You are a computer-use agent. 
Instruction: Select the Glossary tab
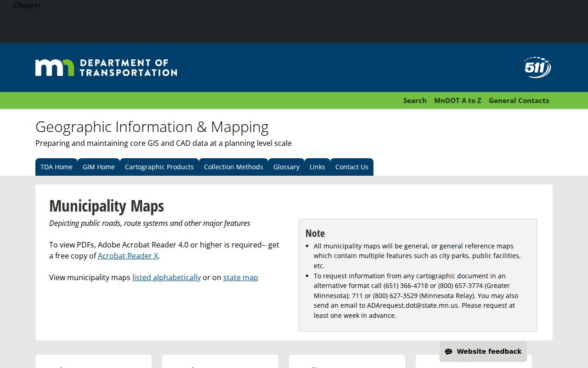coord(286,167)
